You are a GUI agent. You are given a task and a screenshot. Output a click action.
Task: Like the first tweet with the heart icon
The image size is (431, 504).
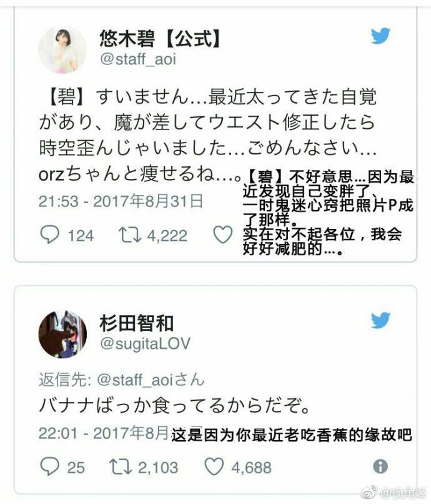point(223,234)
